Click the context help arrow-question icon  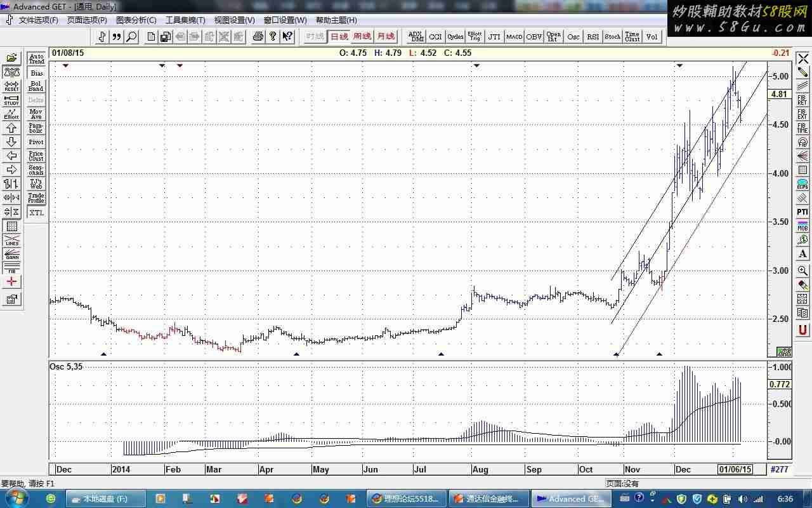287,36
